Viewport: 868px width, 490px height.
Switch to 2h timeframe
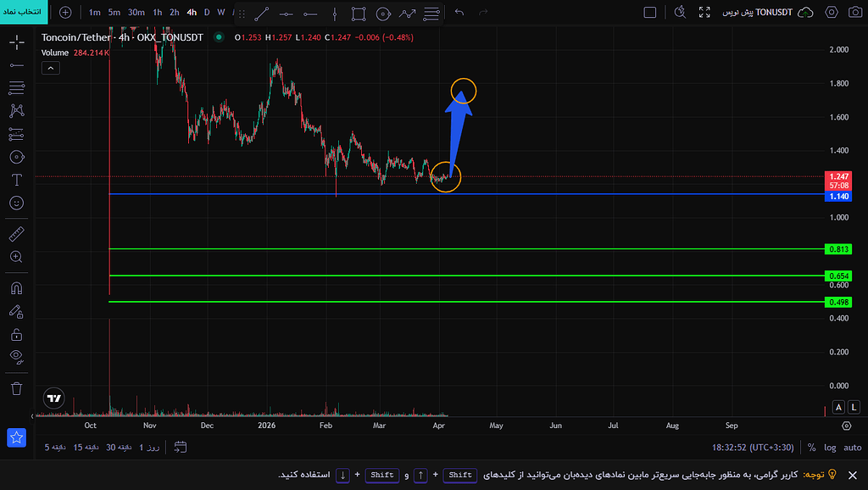point(175,12)
